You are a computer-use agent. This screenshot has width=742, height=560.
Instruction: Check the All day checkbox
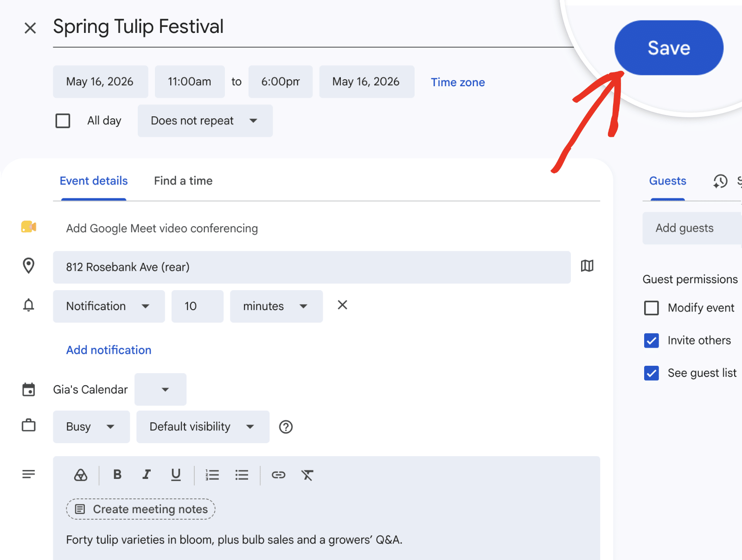63,121
